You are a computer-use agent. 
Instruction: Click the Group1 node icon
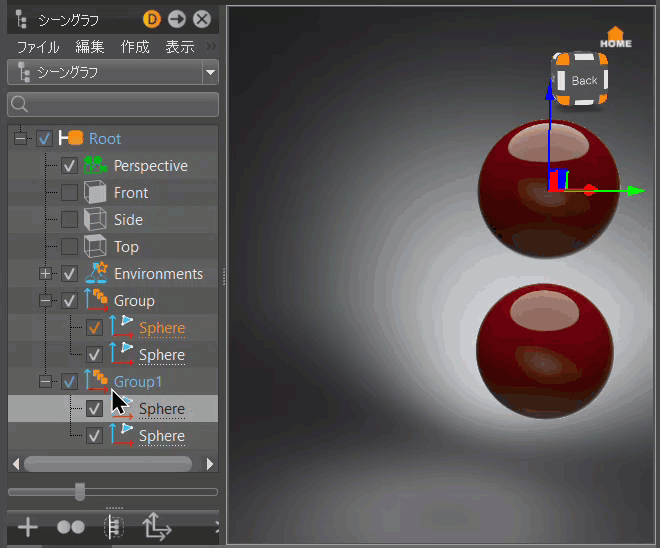96,380
